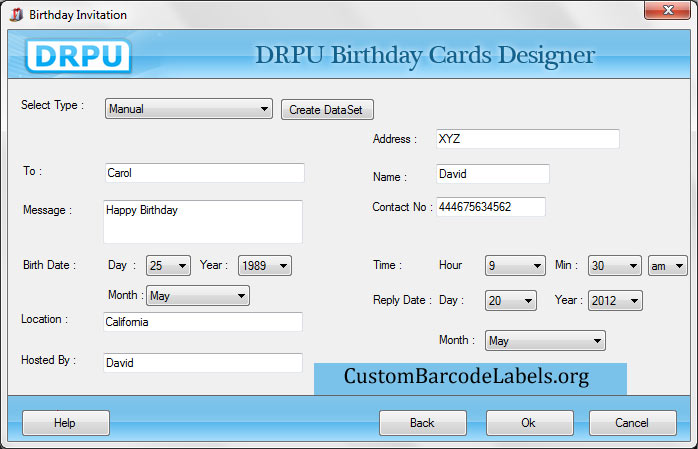The height and width of the screenshot is (449, 698).
Task: Click the Help button
Action: (66, 423)
